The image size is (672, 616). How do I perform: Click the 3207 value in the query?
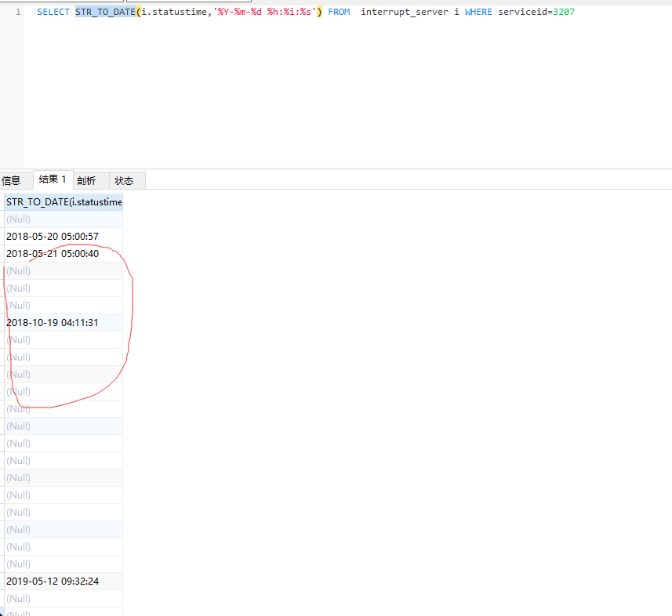[x=564, y=13]
